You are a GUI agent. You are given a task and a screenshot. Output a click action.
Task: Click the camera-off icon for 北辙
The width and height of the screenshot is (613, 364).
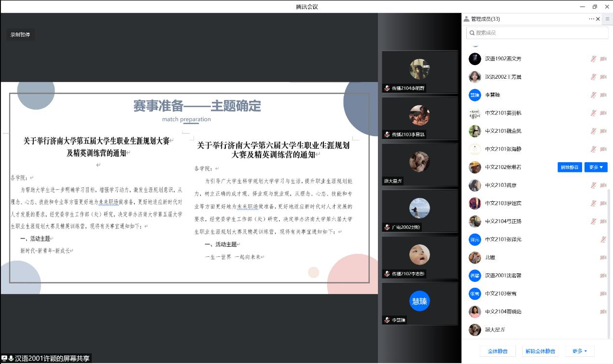click(603, 257)
